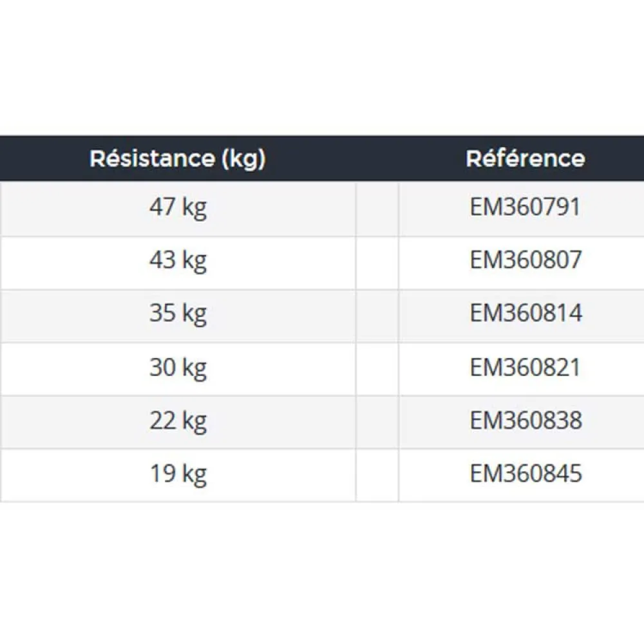Viewport: 644px width, 644px height.
Task: Click reference EM360838
Action: coord(526,420)
